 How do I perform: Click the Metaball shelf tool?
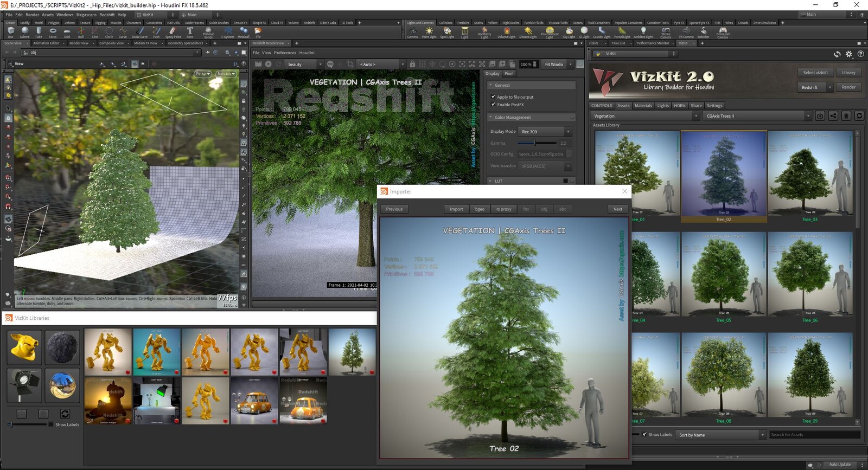pos(244,33)
